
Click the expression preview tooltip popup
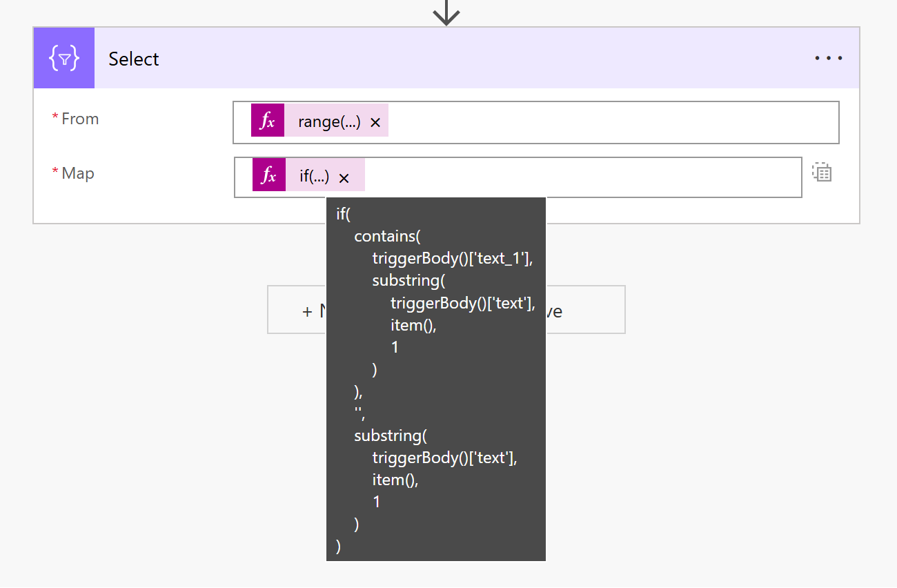tap(435, 378)
